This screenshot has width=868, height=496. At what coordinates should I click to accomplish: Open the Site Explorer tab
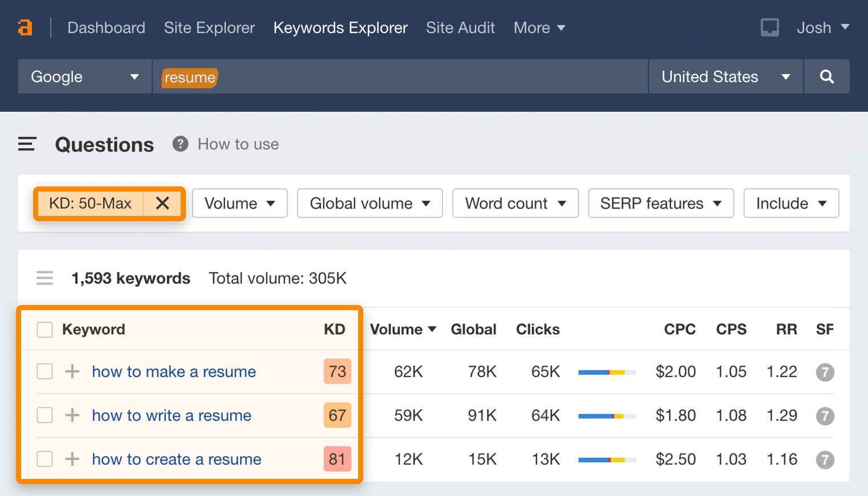coord(209,27)
